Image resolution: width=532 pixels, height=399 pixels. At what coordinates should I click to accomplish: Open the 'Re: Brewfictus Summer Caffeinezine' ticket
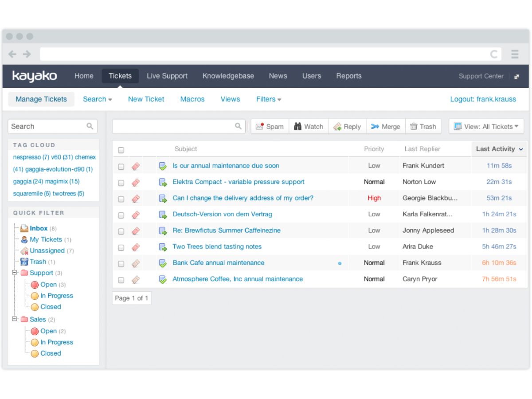pos(227,231)
